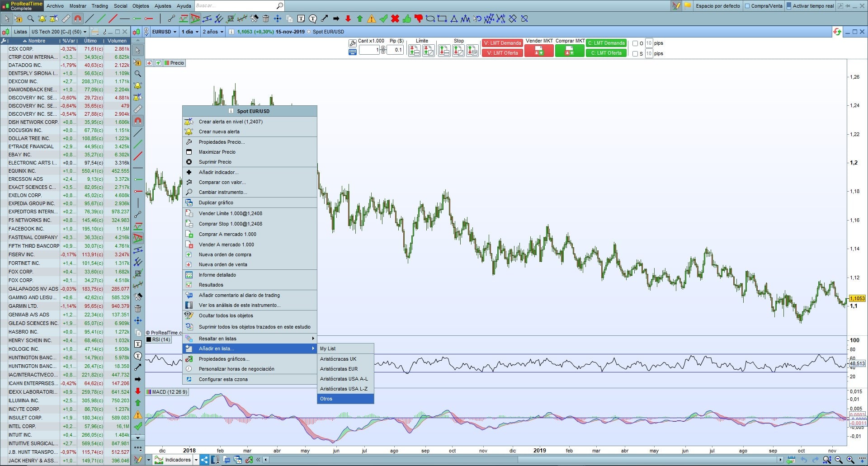Click the ruler measurement tool in top toolbar
Viewport: 868px width, 466px height.
[66, 19]
